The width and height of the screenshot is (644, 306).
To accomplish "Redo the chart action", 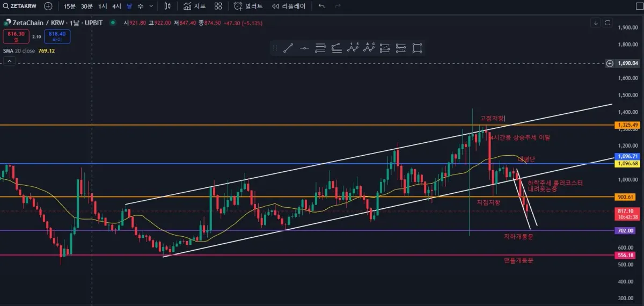I will click(x=338, y=6).
